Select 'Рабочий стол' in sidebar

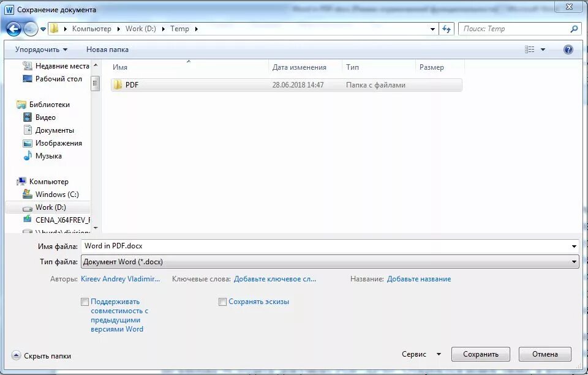click(52, 79)
